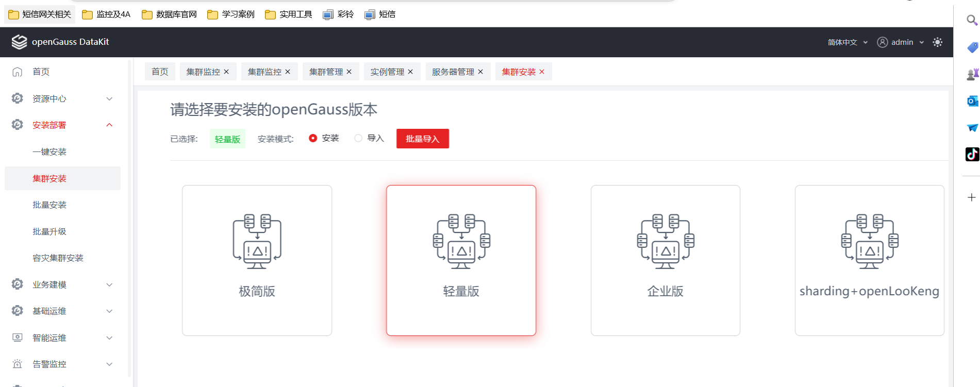Open the browser sidebar search icon

[972, 20]
